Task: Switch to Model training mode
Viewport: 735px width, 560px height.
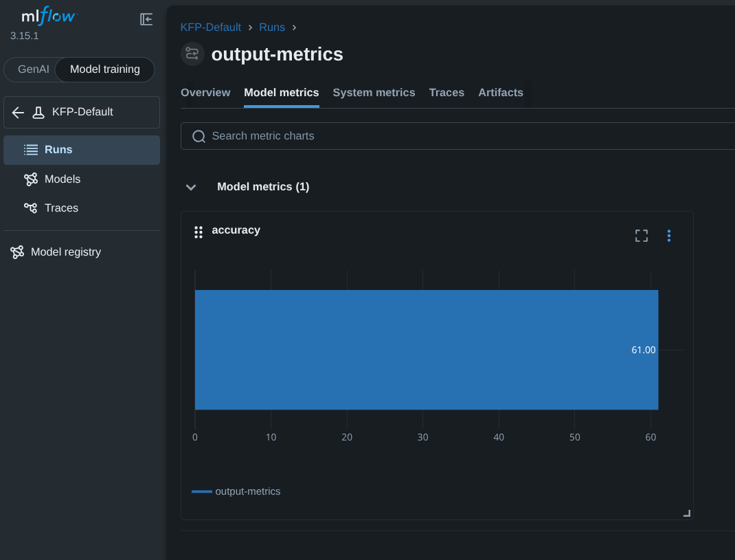Action: [x=105, y=69]
